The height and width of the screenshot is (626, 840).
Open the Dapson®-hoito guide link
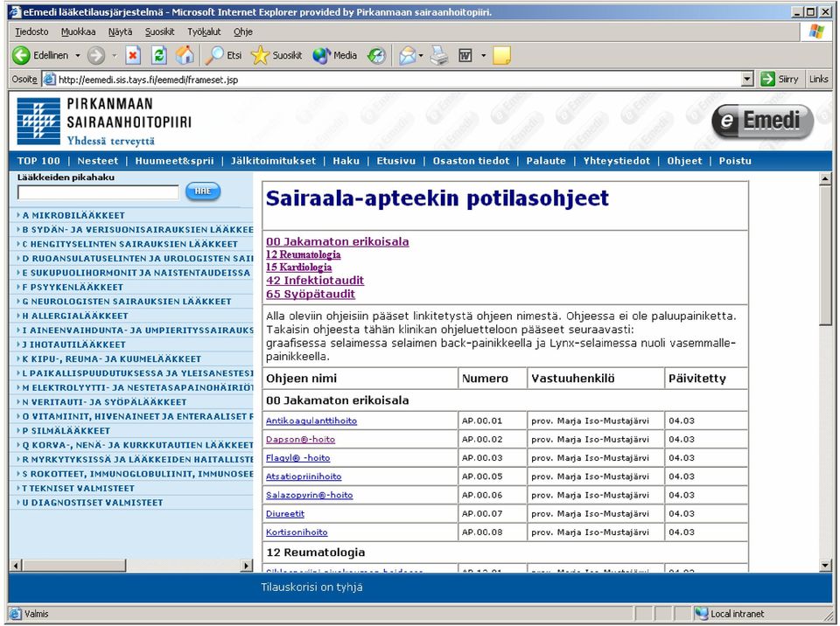(x=300, y=440)
